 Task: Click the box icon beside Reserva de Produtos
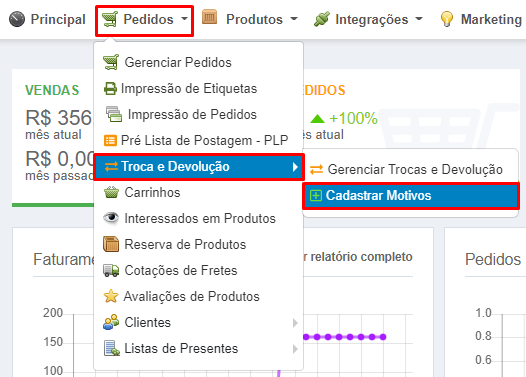(x=111, y=244)
